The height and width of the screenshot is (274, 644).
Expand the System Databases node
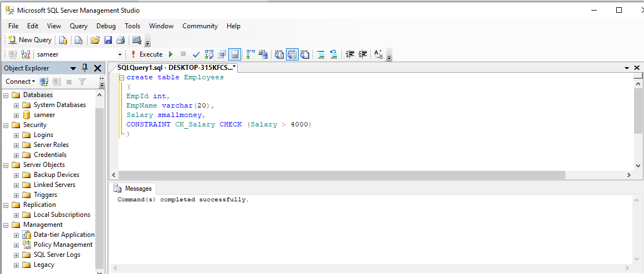pyautogui.click(x=17, y=105)
